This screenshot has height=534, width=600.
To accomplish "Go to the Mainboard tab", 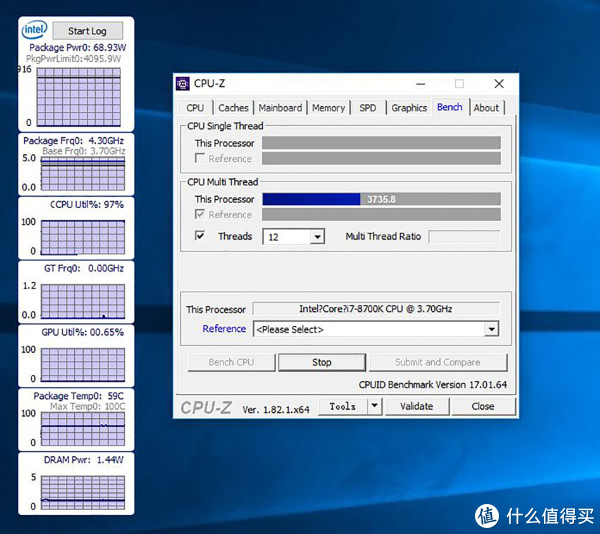I will 280,108.
